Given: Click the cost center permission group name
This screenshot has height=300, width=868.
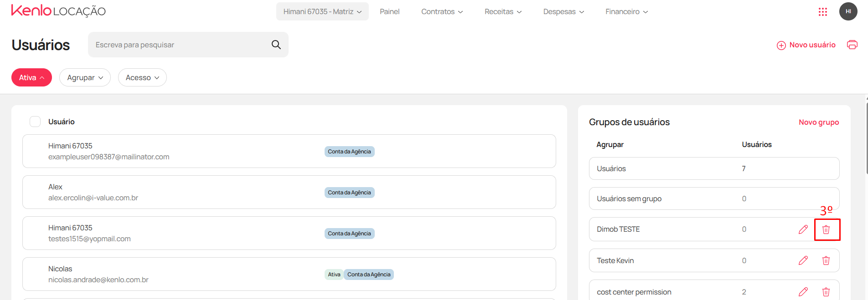Looking at the screenshot, I should click(634, 292).
